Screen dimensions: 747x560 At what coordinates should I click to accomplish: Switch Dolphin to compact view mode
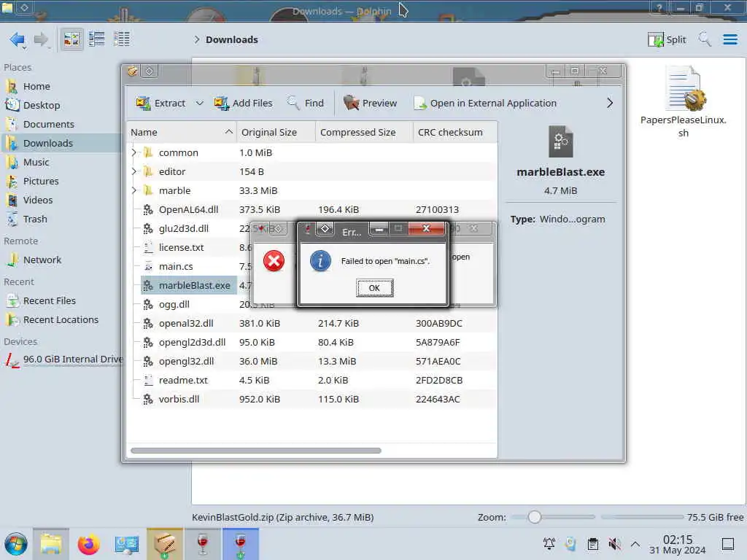[97, 39]
